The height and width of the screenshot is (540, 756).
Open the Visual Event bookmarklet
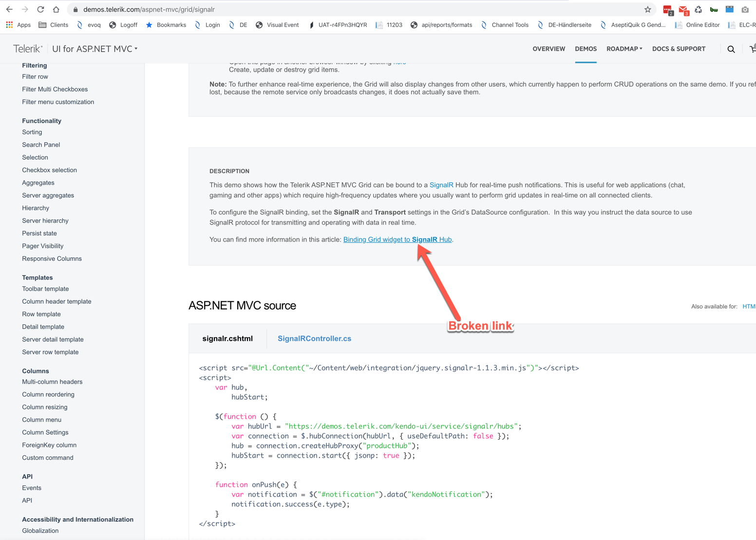click(277, 25)
